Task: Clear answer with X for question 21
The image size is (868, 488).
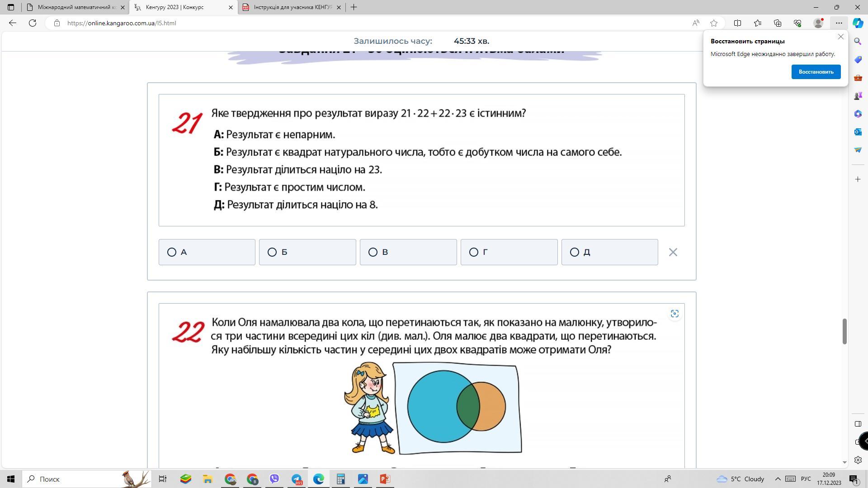Action: click(673, 252)
